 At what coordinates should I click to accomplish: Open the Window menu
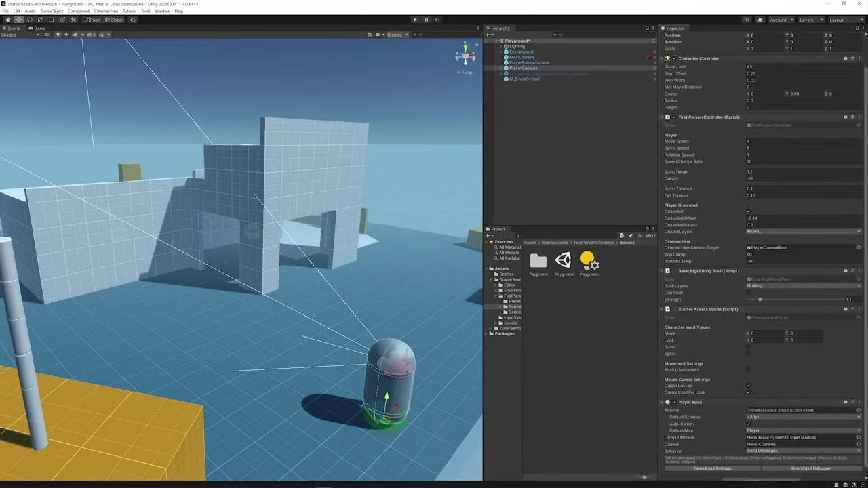point(162,12)
